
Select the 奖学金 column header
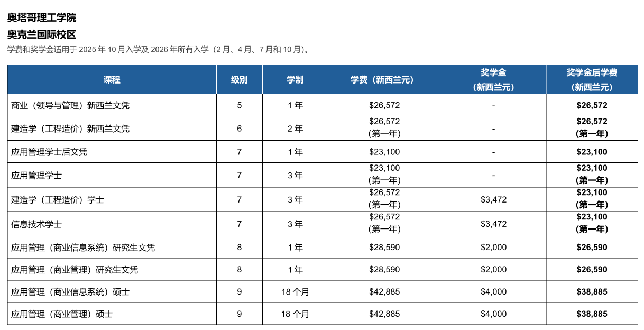pos(493,79)
